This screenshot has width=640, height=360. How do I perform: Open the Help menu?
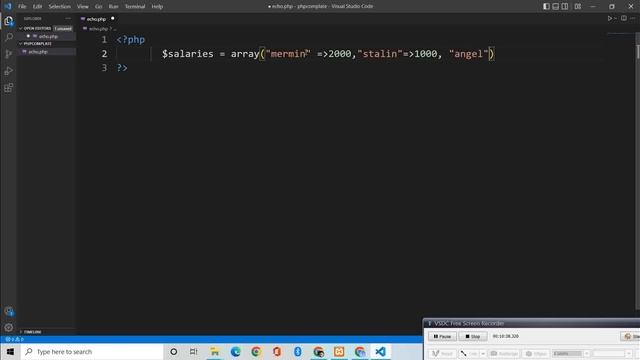[x=157, y=7]
